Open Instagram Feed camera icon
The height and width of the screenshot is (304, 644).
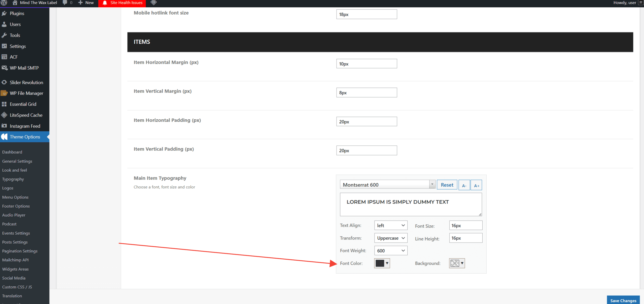pyautogui.click(x=4, y=126)
